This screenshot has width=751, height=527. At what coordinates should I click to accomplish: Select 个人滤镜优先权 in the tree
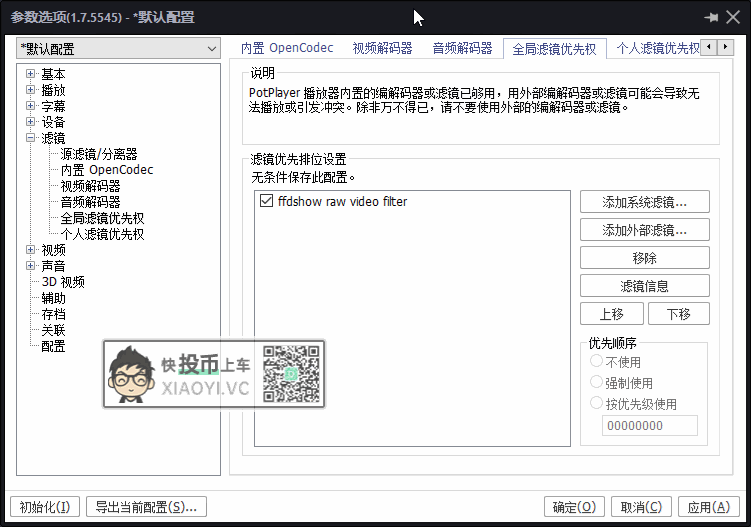pyautogui.click(x=102, y=234)
